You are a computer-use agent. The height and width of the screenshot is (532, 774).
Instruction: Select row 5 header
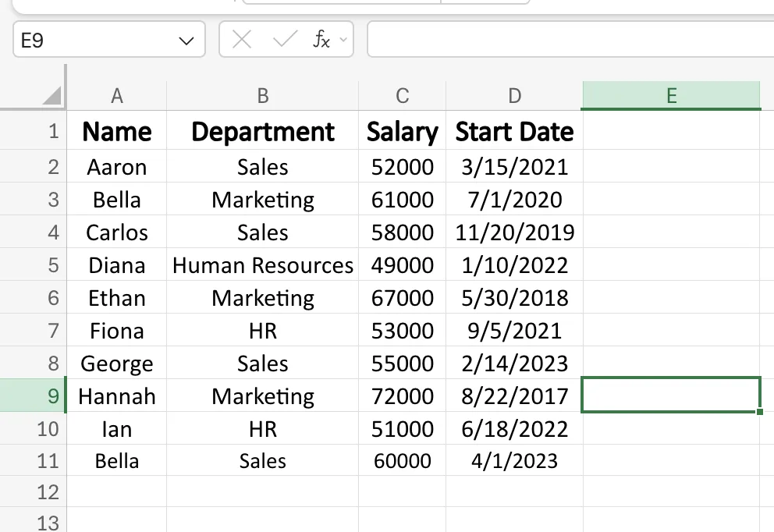pyautogui.click(x=33, y=265)
